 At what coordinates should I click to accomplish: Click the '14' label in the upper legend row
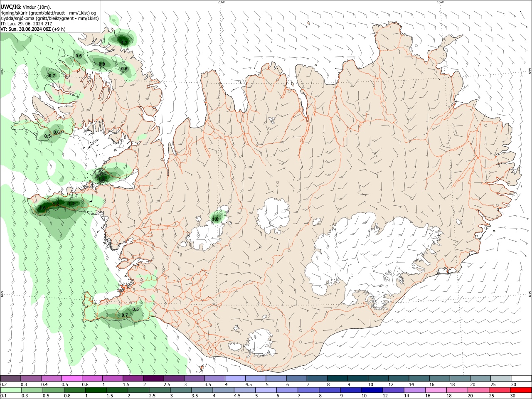click(411, 384)
